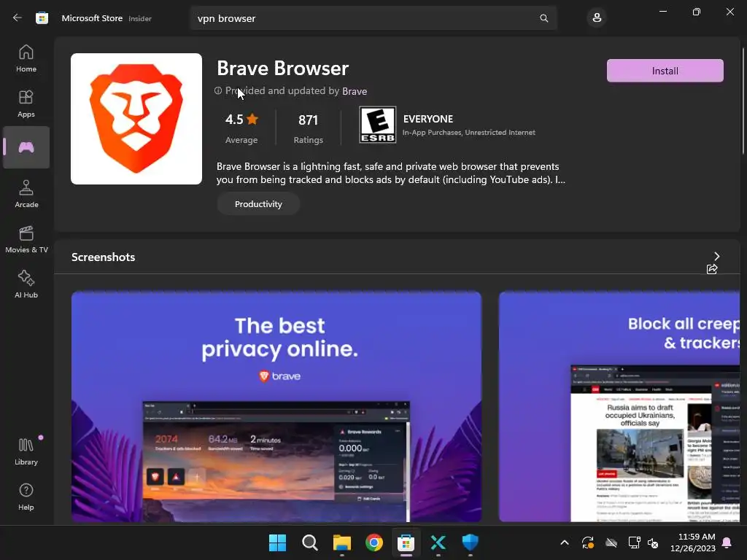
Task: Click the ESRB Everyone rating badge
Action: (x=378, y=125)
